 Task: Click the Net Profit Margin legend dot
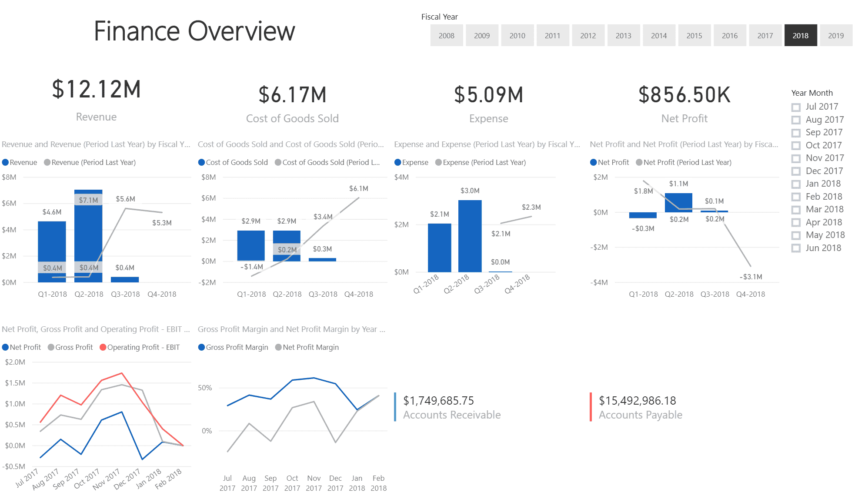coord(278,347)
